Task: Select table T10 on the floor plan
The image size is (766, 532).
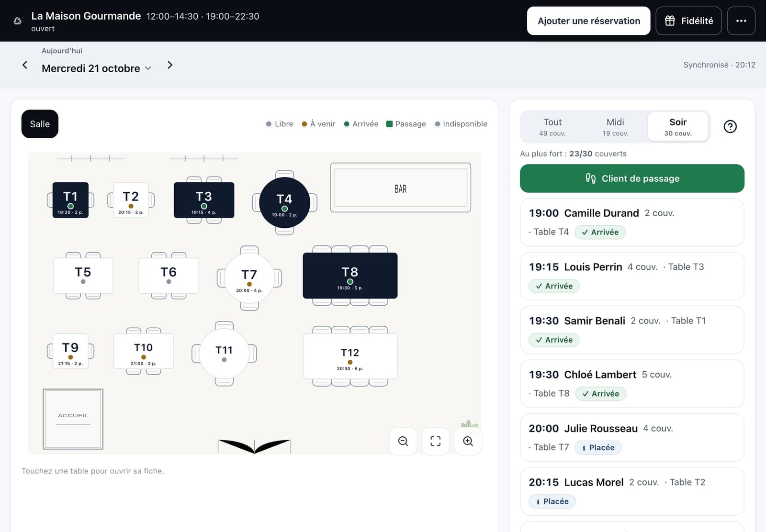Action: click(x=143, y=351)
